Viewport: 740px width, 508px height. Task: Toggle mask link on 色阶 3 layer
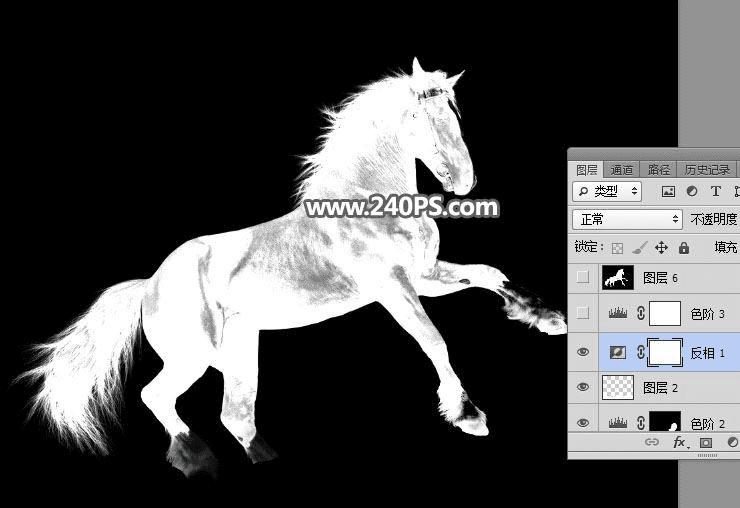pyautogui.click(x=640, y=313)
